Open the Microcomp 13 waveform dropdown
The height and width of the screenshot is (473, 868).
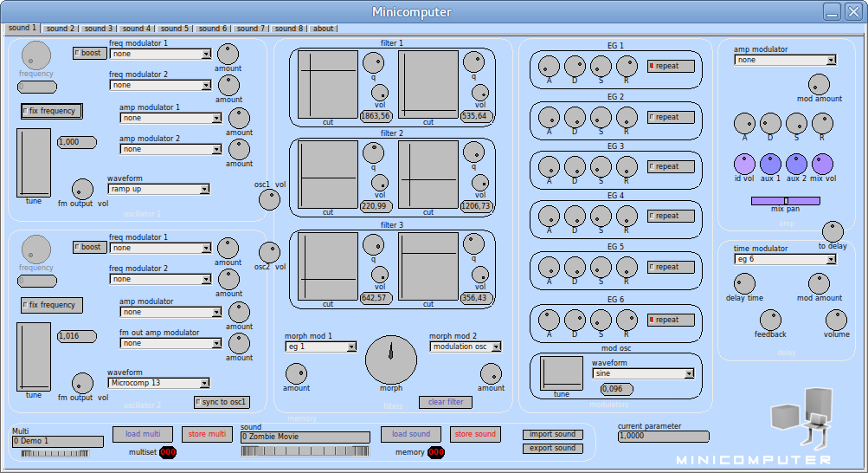pyautogui.click(x=159, y=383)
